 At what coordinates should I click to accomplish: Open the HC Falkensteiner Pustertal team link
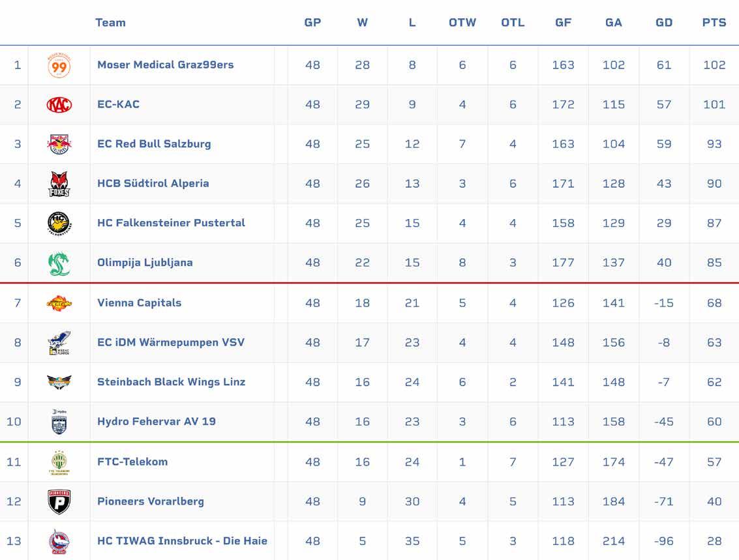pos(171,223)
